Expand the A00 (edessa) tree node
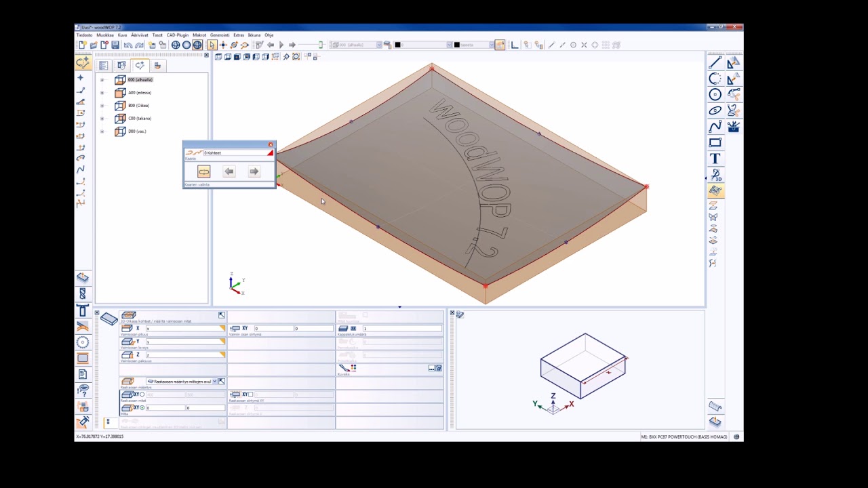The height and width of the screenshot is (488, 868). (102, 93)
